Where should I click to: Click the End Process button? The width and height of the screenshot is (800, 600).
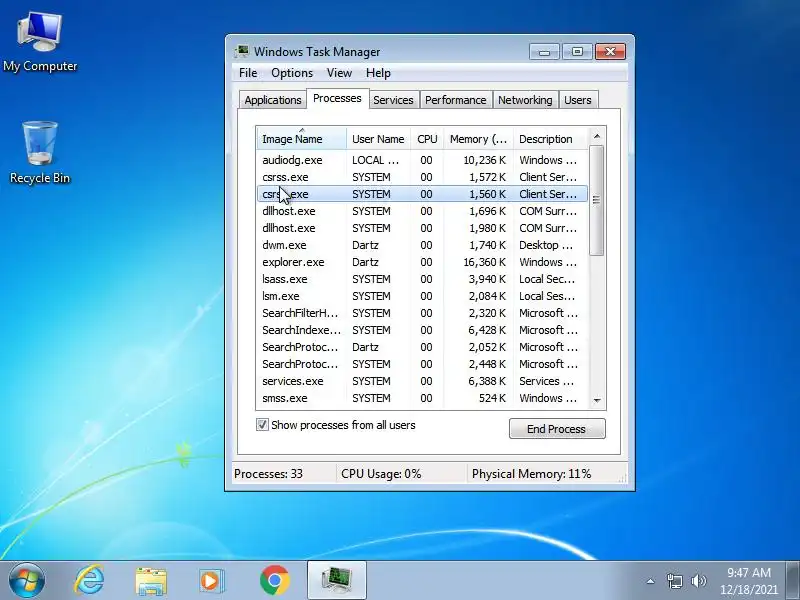click(x=557, y=429)
